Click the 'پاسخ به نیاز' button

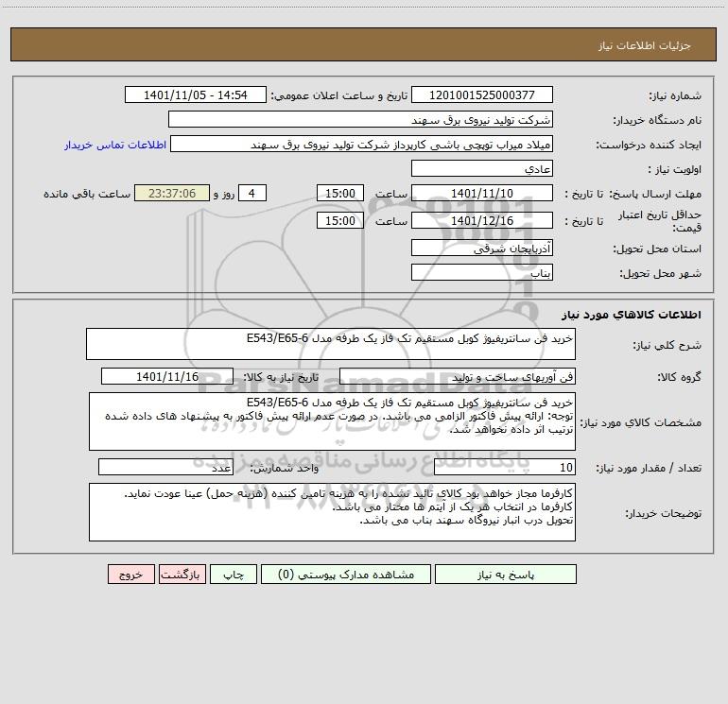[x=506, y=574]
